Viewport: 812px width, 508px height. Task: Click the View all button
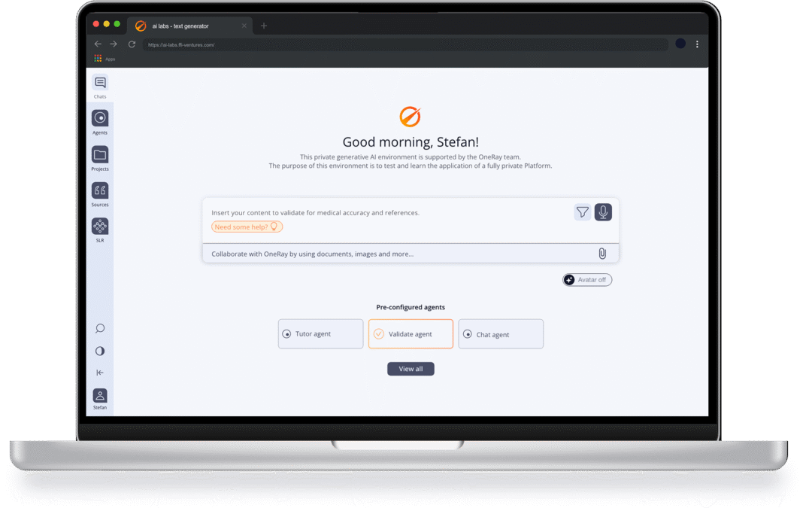coord(411,369)
